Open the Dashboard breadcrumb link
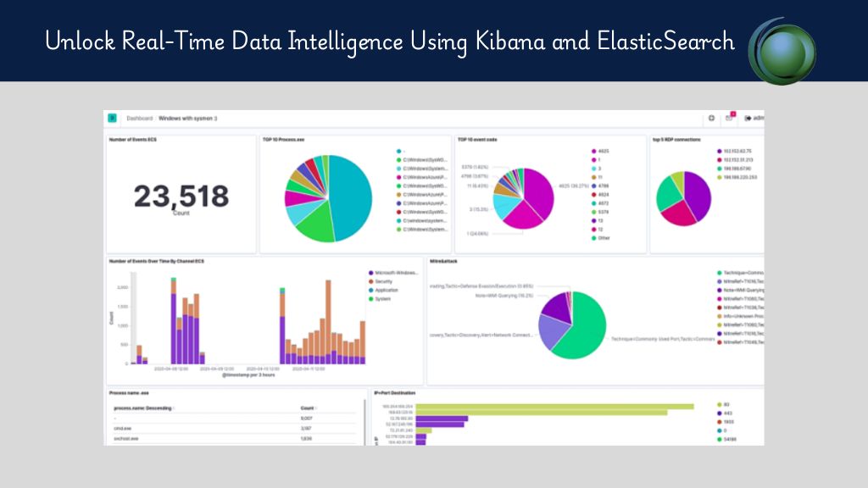Image resolution: width=868 pixels, height=488 pixels. coord(140,119)
